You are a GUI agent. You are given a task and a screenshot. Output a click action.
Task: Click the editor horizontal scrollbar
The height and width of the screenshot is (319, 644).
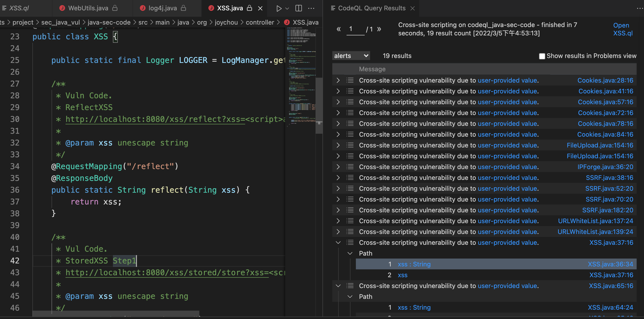tap(116, 314)
